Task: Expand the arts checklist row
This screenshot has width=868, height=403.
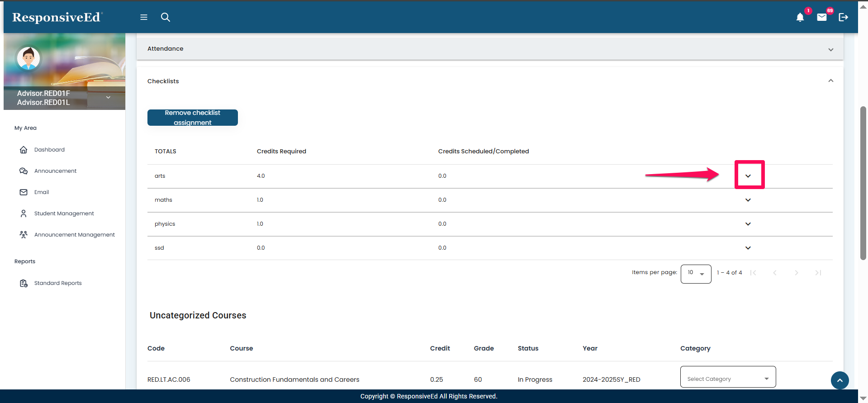Action: point(748,176)
